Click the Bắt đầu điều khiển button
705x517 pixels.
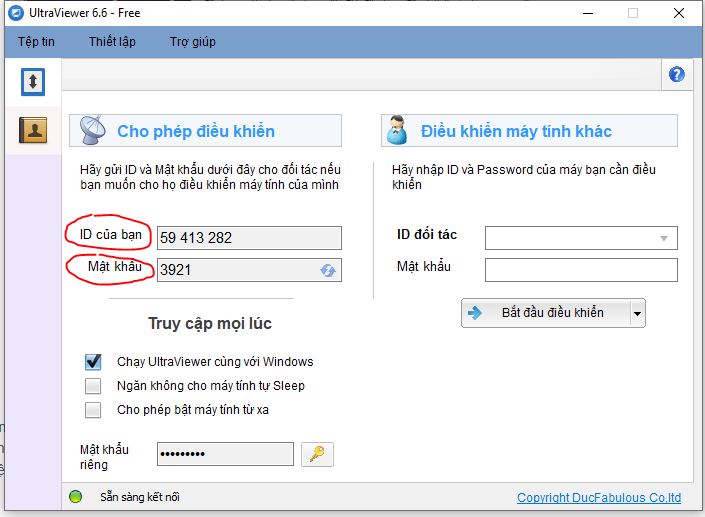click(x=545, y=313)
